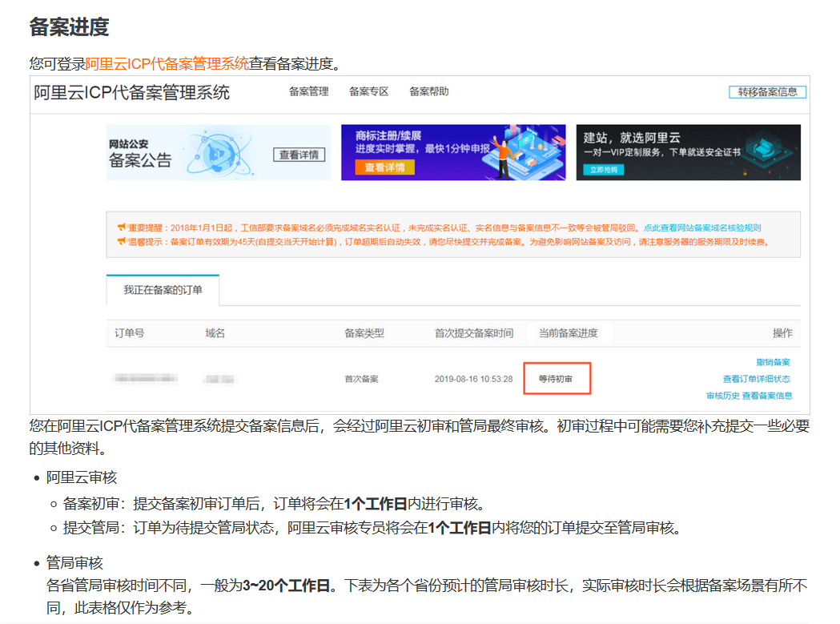Viewport: 840px width, 624px height.
Task: Click the 查看备案信息 link
Action: coord(767,396)
